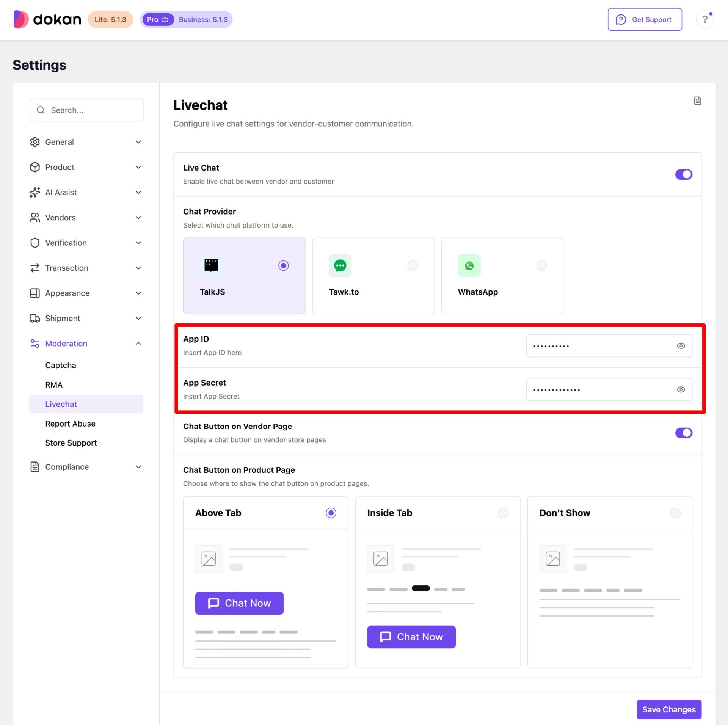Image resolution: width=728 pixels, height=725 pixels.
Task: Click the WhatsApp logo icon
Action: [x=469, y=265]
